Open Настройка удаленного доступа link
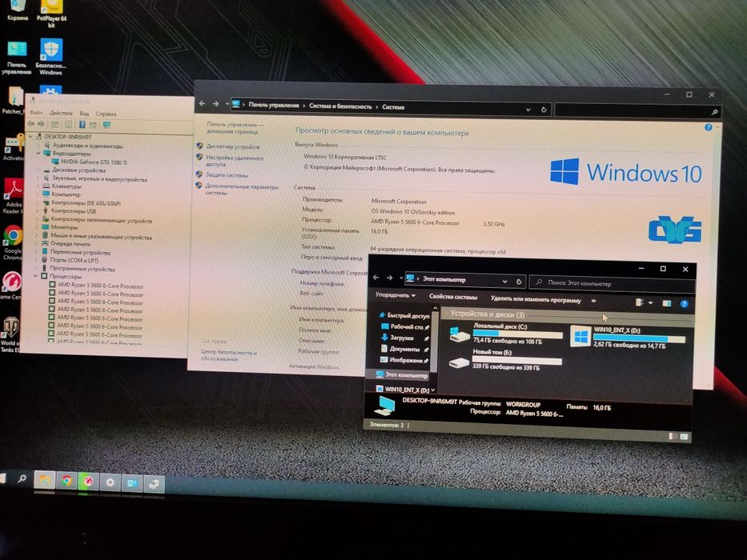747x560 pixels. (x=235, y=161)
